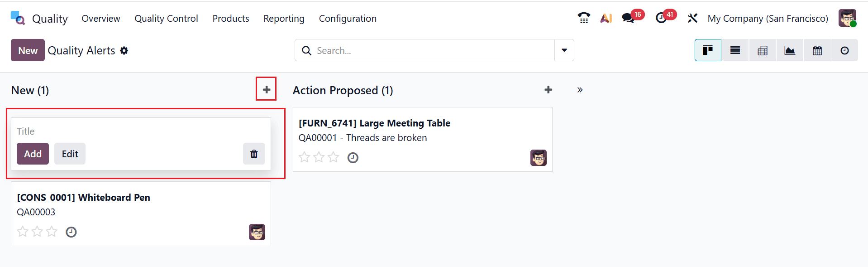Open the Reporting menu
This screenshot has height=267, width=868.
click(283, 18)
